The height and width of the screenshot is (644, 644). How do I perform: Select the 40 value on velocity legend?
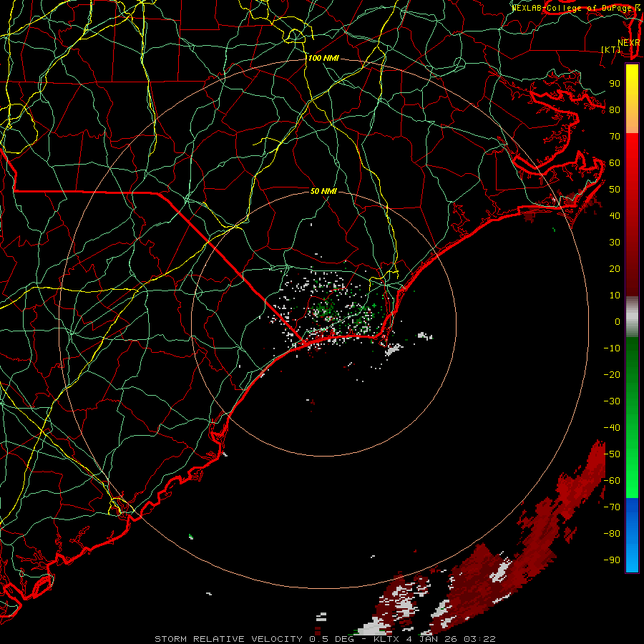(x=615, y=216)
